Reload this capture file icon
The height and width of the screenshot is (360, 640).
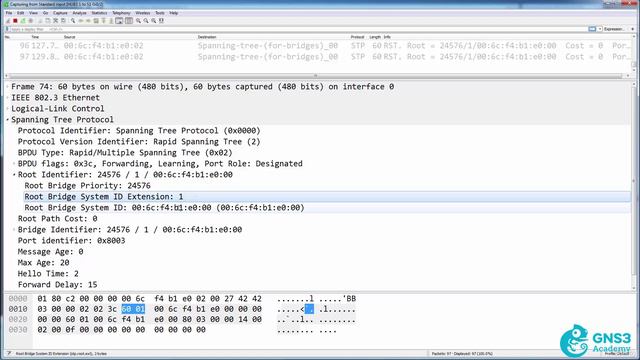pyautogui.click(x=63, y=20)
